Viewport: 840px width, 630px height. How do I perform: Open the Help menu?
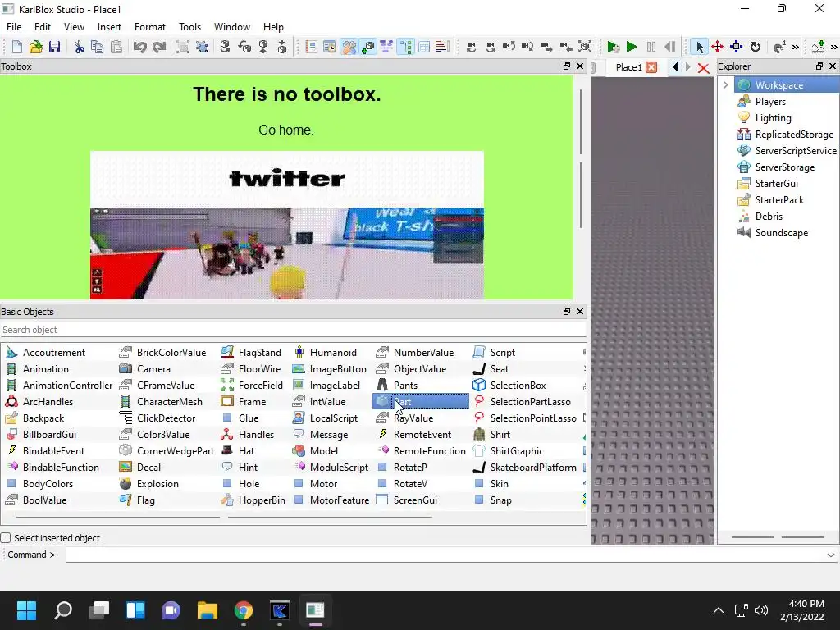[x=273, y=27]
